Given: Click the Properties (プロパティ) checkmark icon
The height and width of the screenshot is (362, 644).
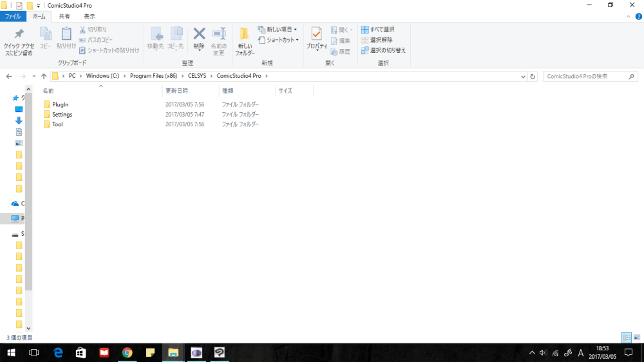Looking at the screenshot, I should point(316,35).
